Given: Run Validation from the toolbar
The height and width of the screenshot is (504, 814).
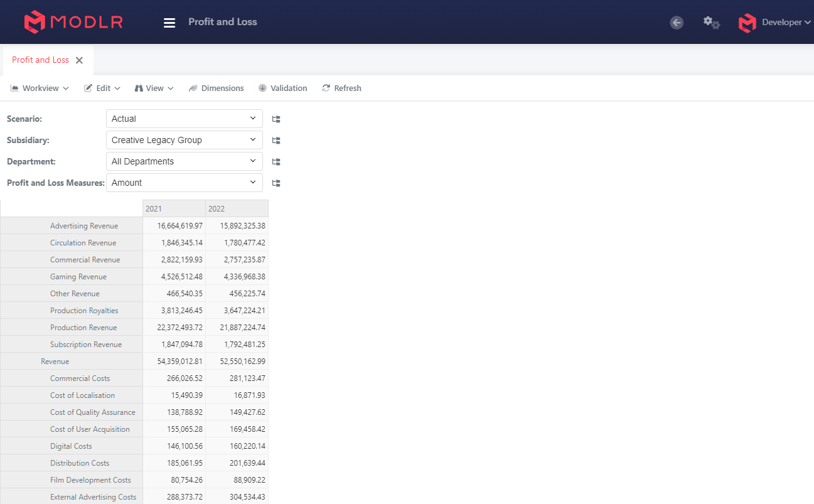Looking at the screenshot, I should click(282, 88).
